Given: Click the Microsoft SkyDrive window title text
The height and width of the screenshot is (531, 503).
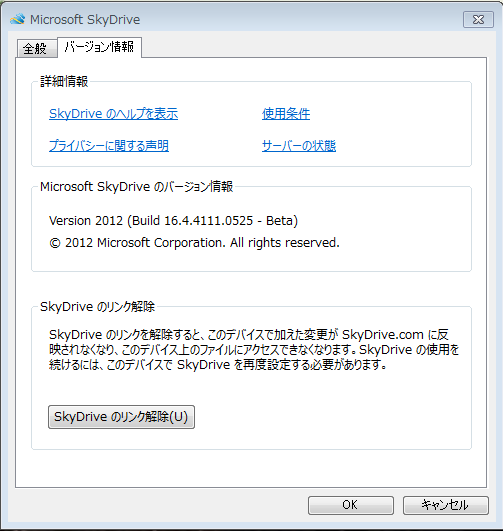Looking at the screenshot, I should coord(85,20).
